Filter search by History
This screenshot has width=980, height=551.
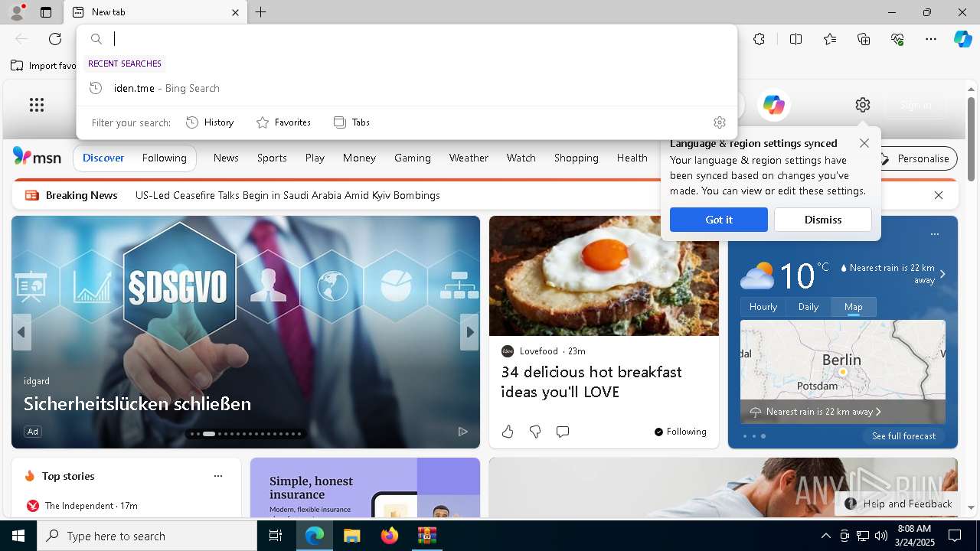point(211,122)
